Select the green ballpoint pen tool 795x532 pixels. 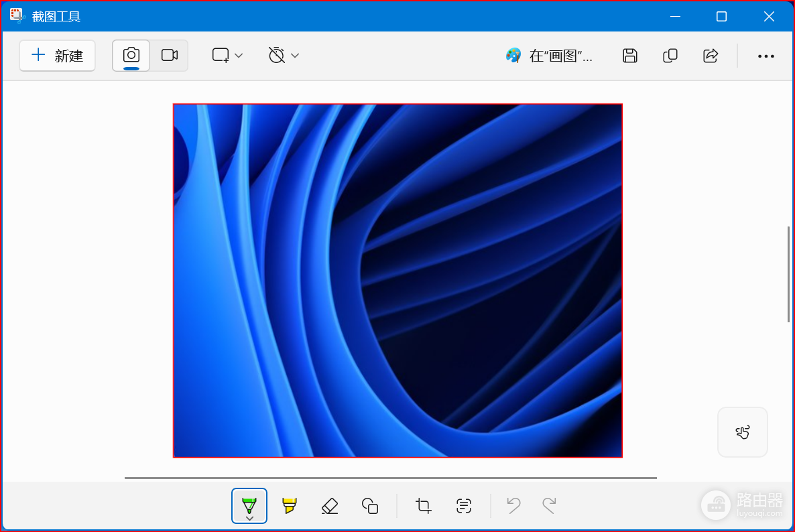[249, 506]
